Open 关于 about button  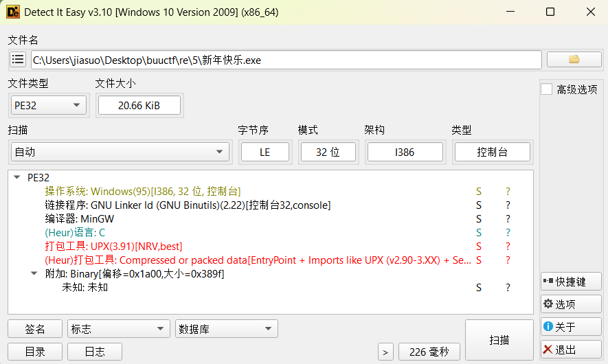(x=571, y=327)
